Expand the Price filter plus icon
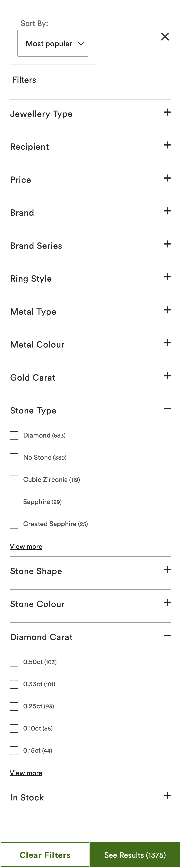 point(167,178)
